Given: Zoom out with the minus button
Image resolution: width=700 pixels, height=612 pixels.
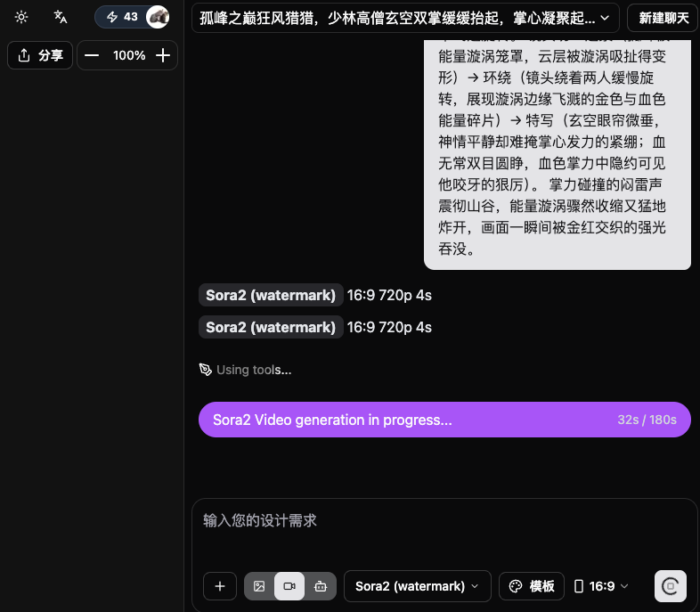Looking at the screenshot, I should [92, 55].
